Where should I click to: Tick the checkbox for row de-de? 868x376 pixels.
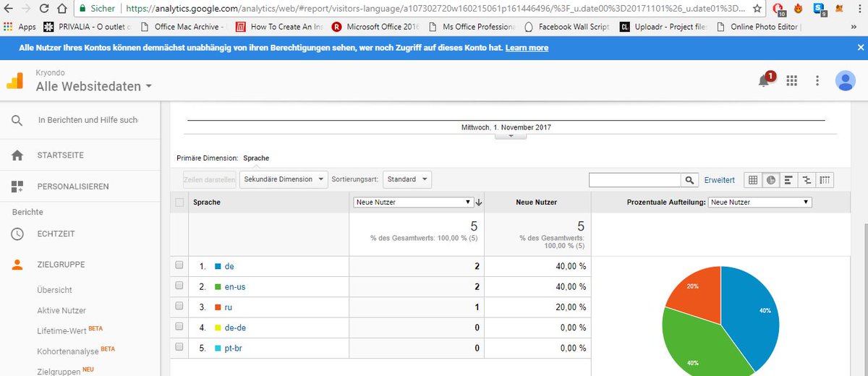click(179, 327)
